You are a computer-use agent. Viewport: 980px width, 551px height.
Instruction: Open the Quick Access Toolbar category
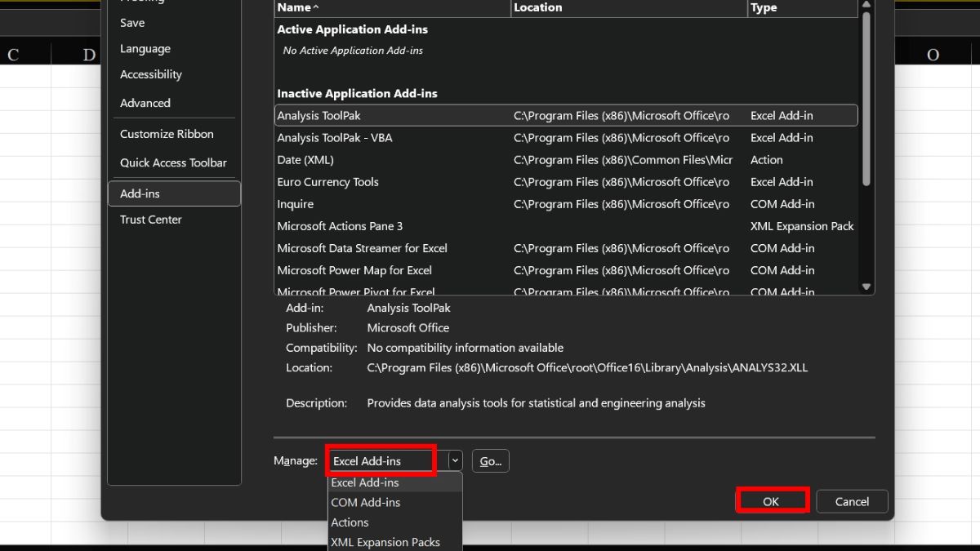click(173, 162)
